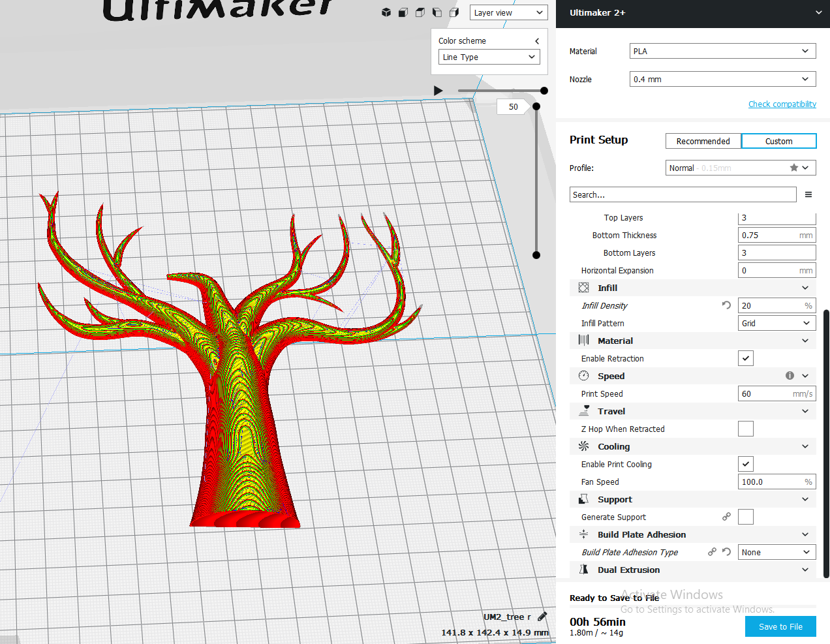Click link icon beside Generate Support
Image resolution: width=830 pixels, height=644 pixels.
[726, 516]
